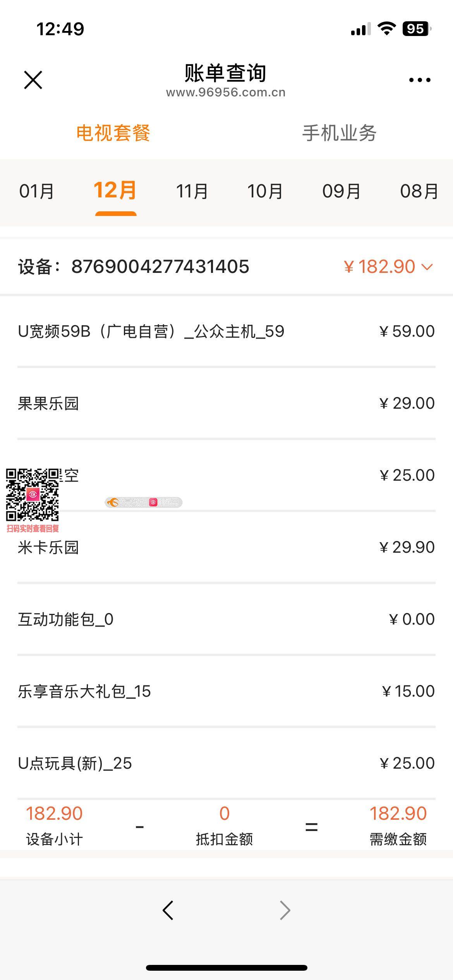This screenshot has height=980, width=453.
Task: Select the 11月 billing month
Action: pyautogui.click(x=192, y=191)
